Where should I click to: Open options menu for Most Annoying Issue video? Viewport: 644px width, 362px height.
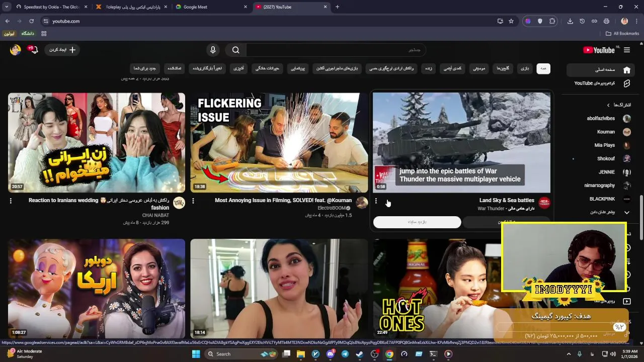pyautogui.click(x=193, y=201)
